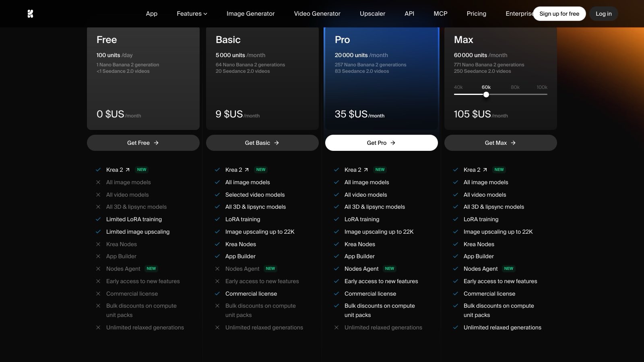Open the MCP nav link

(x=440, y=14)
